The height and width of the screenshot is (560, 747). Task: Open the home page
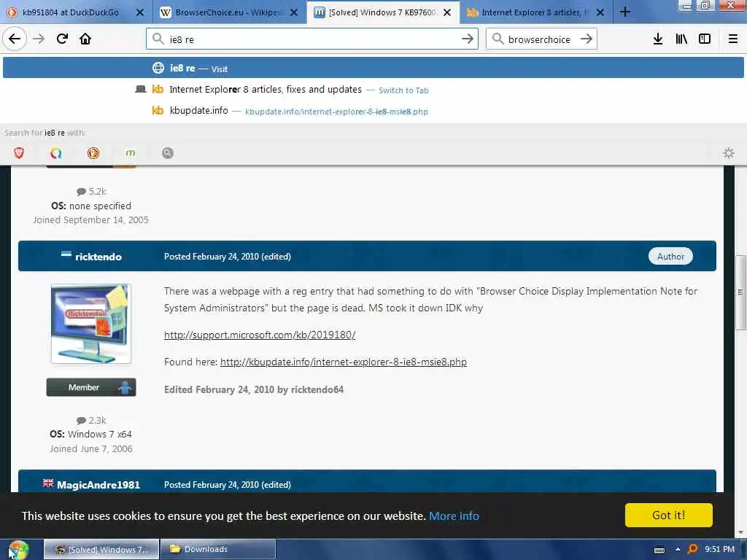[x=85, y=39]
